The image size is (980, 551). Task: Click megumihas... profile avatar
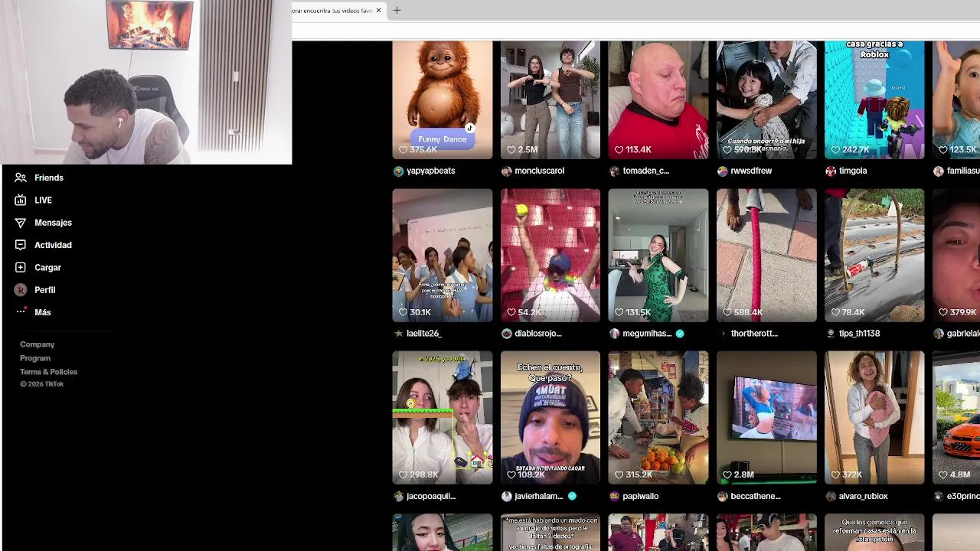tap(614, 334)
